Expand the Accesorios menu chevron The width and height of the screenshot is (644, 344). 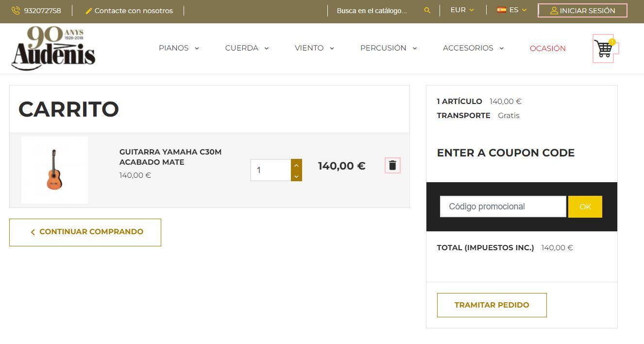coord(502,48)
